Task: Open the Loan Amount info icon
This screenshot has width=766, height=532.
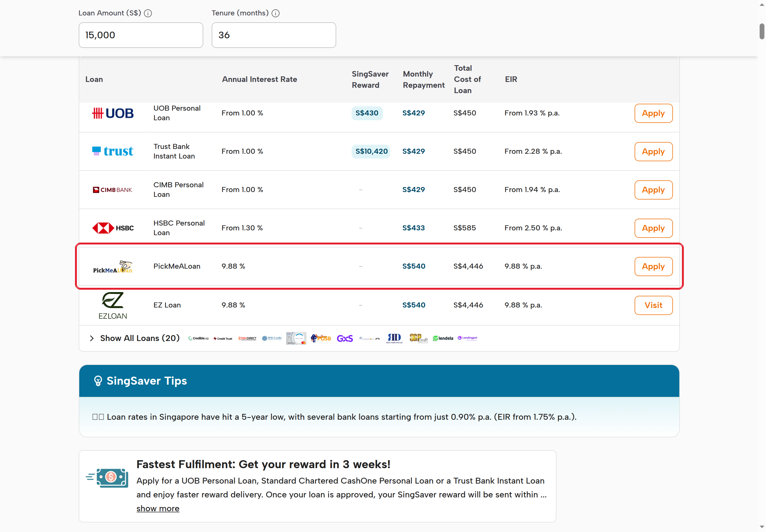Action: 148,13
